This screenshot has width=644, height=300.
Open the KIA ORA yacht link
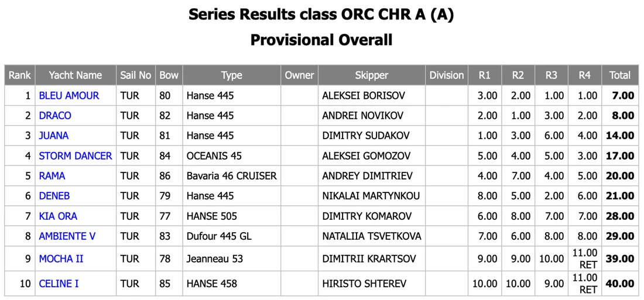[58, 216]
